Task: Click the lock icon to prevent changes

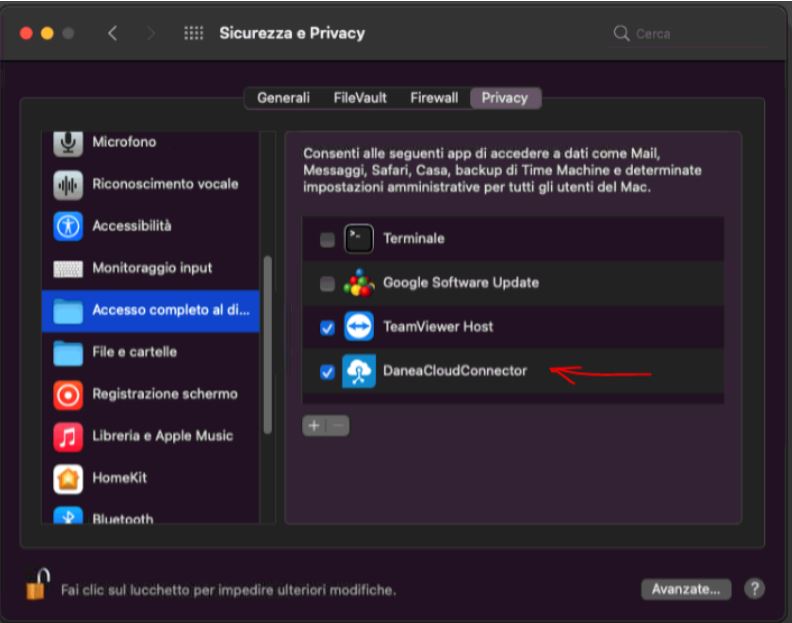Action: 38,584
